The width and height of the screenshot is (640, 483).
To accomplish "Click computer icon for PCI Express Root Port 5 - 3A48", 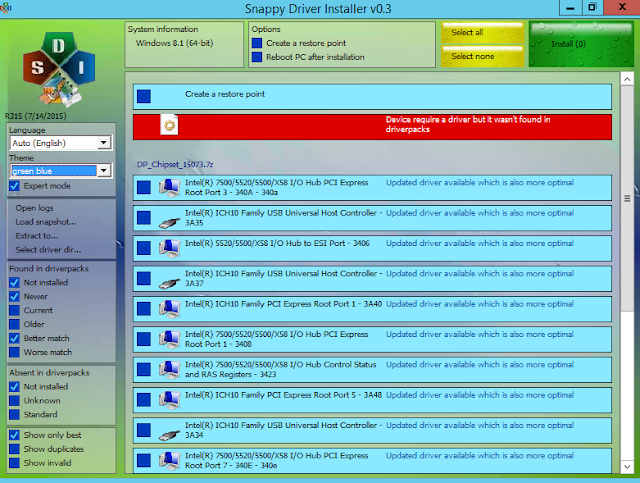I will pyautogui.click(x=169, y=400).
